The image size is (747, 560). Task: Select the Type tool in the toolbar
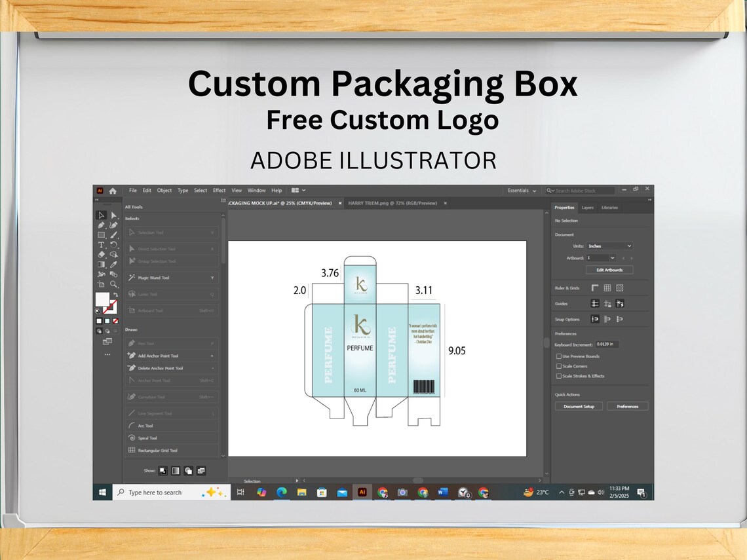click(x=101, y=245)
